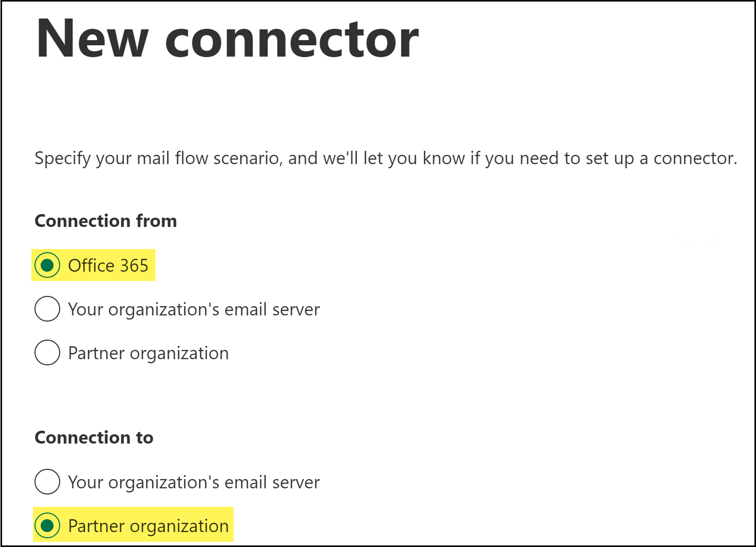Image resolution: width=756 pixels, height=547 pixels.
Task: Click the filled radio next to Office 365
Action: [x=47, y=266]
